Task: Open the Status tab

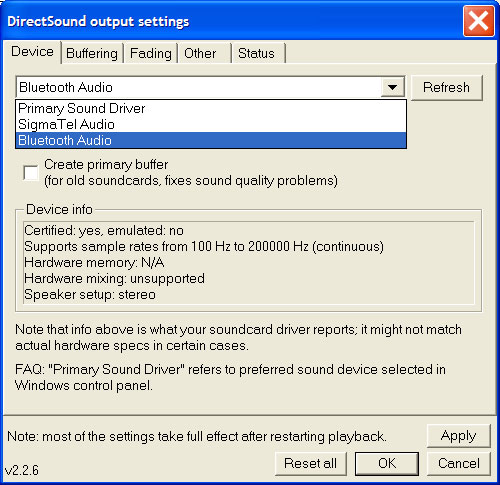Action: (x=259, y=53)
